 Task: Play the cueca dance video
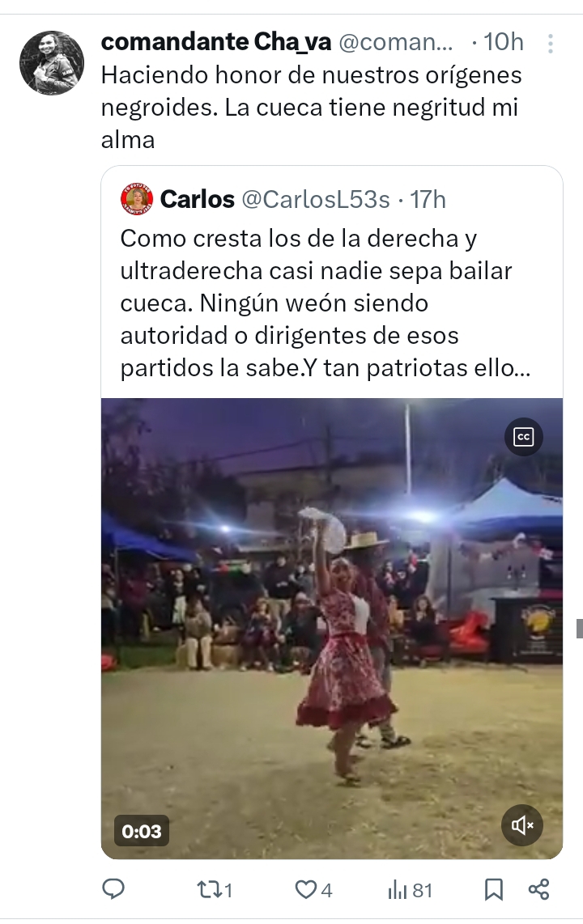[332, 628]
